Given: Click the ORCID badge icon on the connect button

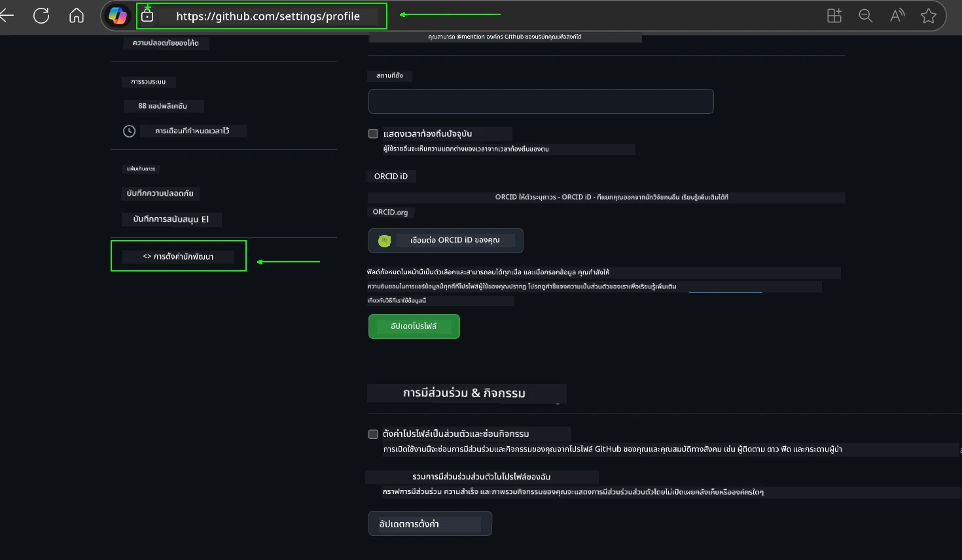Looking at the screenshot, I should coord(384,240).
